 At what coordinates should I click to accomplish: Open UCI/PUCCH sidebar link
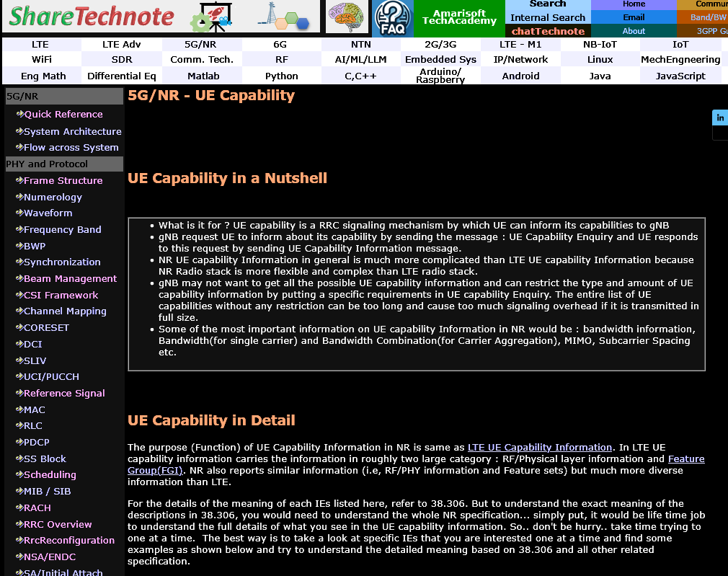click(51, 377)
